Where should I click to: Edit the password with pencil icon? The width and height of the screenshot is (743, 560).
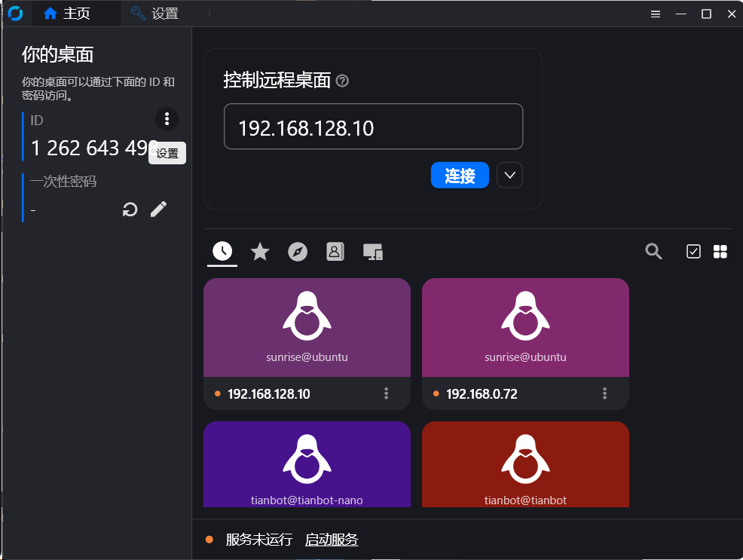click(158, 210)
